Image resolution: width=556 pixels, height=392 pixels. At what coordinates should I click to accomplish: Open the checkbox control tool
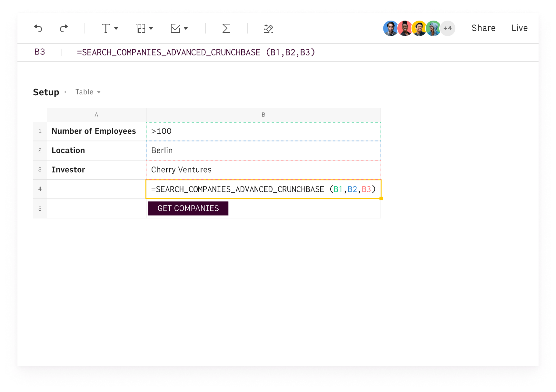pos(175,28)
